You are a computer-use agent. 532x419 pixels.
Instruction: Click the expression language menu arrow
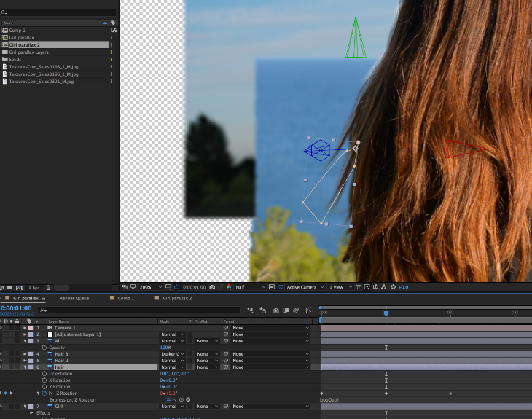(188, 399)
